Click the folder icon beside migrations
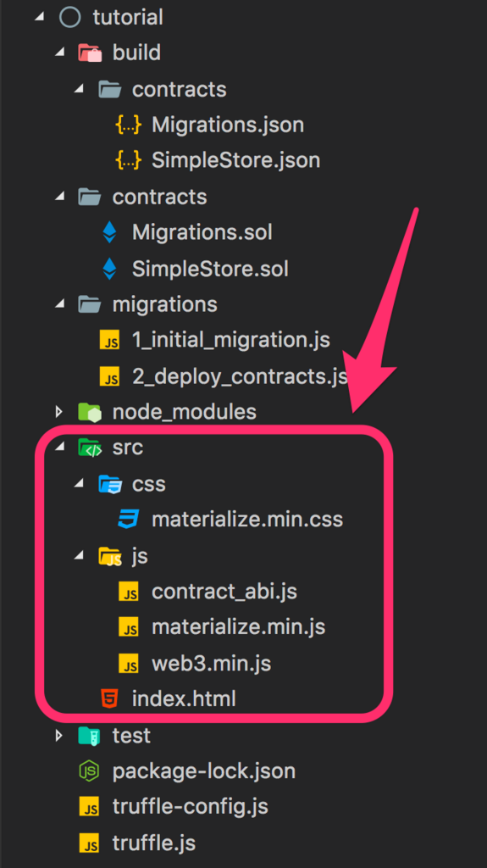 (x=90, y=304)
